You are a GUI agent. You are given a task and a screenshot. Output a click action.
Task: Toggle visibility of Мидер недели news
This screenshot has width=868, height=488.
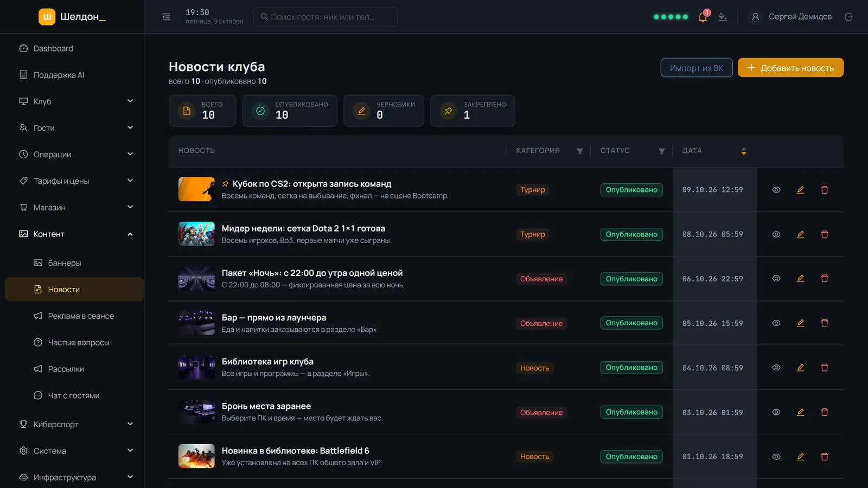(776, 234)
